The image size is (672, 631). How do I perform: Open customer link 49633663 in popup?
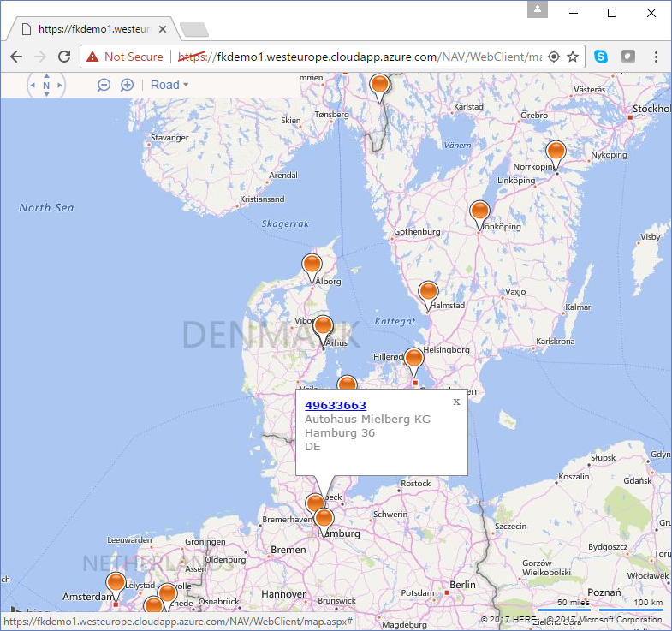[x=335, y=405]
